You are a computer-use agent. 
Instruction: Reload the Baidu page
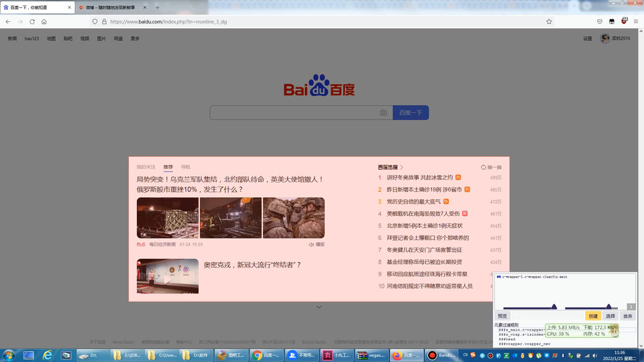tap(32, 21)
